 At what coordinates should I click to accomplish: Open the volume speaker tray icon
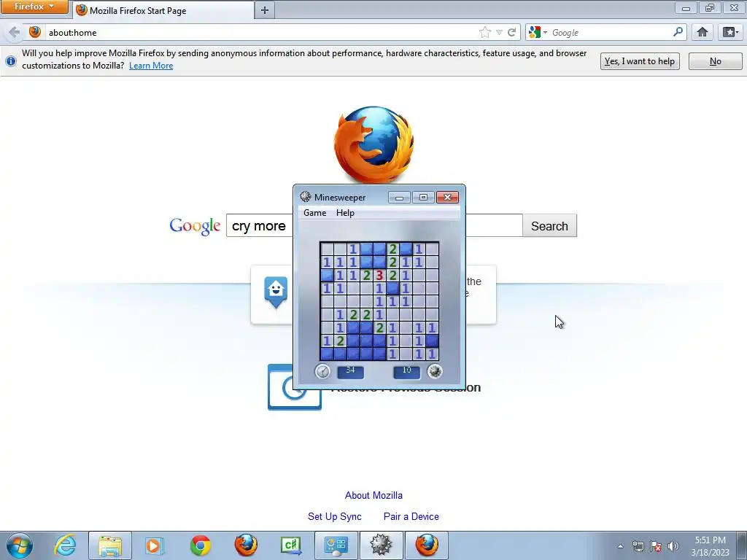coord(673,546)
